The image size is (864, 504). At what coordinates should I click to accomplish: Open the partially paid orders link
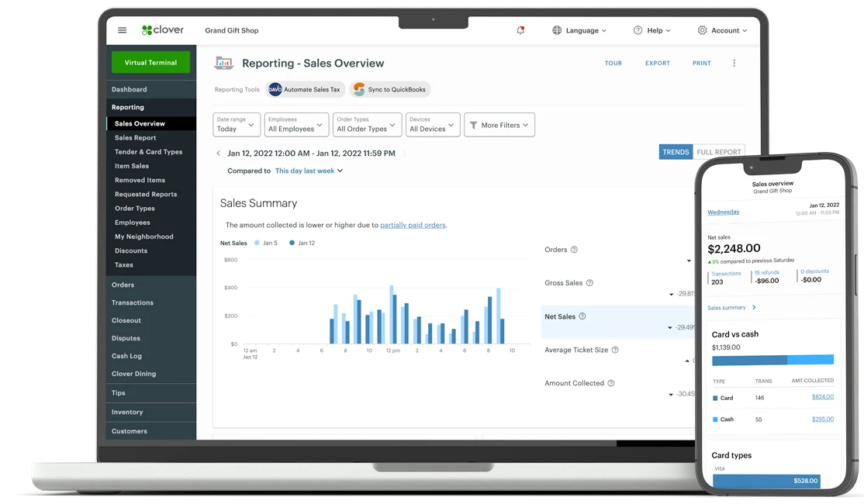[413, 225]
